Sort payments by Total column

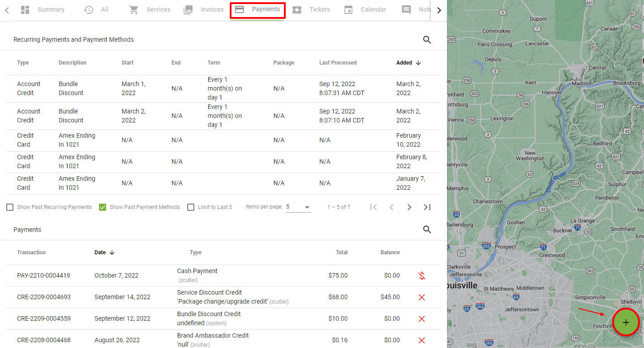click(x=342, y=252)
